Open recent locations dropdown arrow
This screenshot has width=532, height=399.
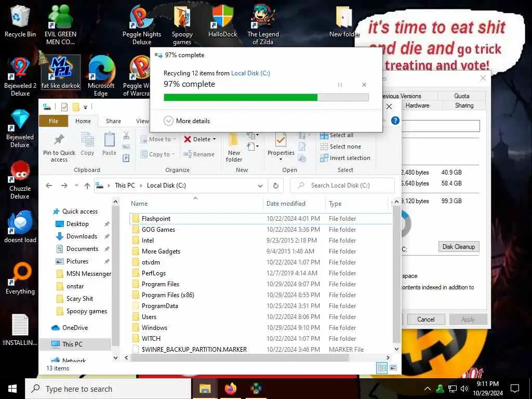[x=77, y=185]
